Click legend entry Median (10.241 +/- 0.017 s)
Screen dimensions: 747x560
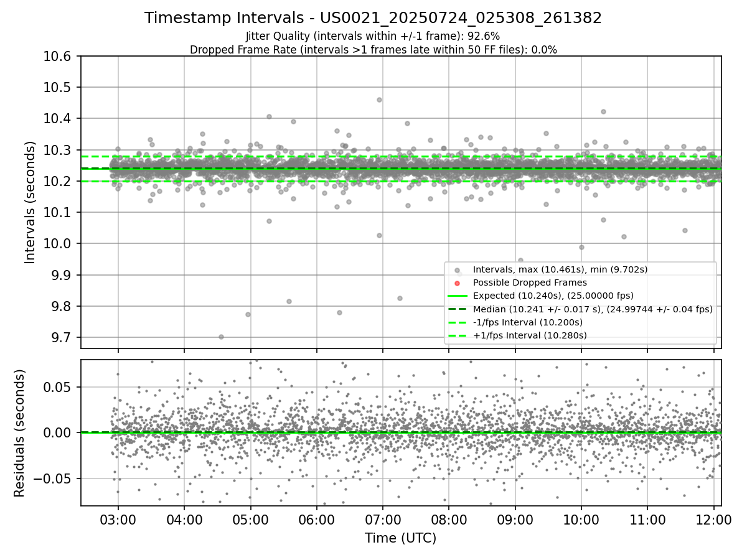point(593,309)
